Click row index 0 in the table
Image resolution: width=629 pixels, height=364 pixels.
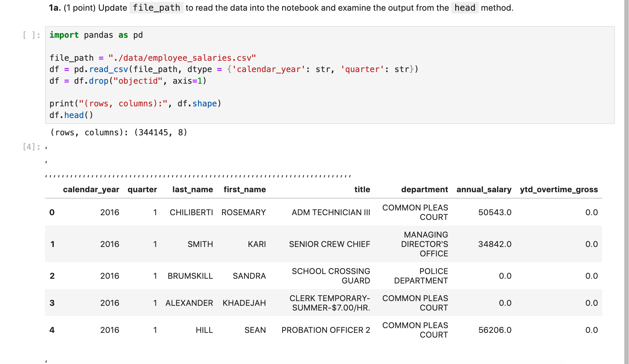click(x=52, y=212)
